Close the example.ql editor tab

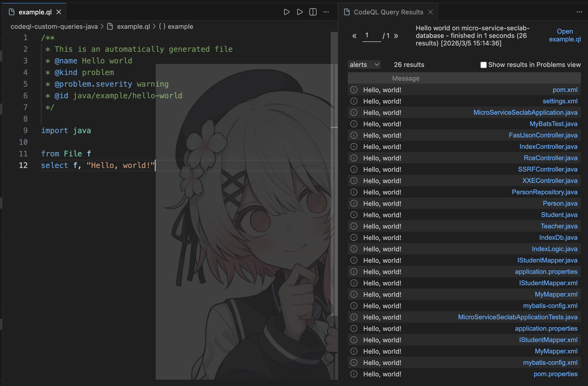pyautogui.click(x=59, y=12)
